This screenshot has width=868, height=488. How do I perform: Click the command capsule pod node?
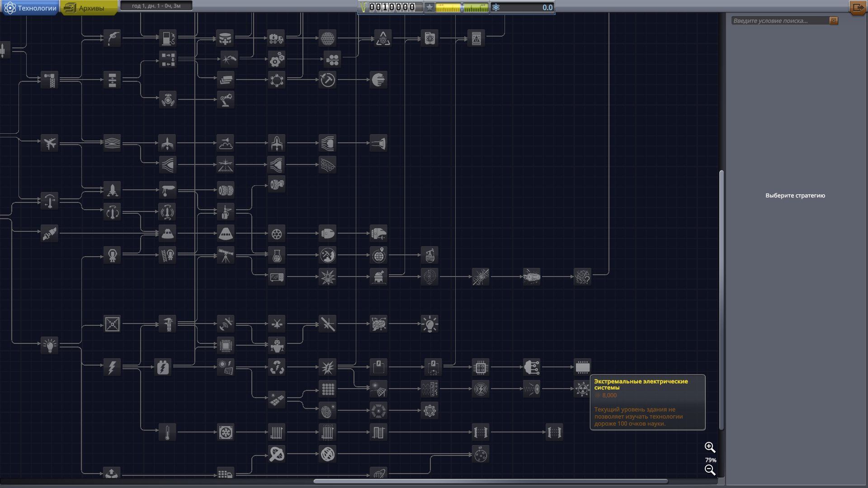point(225,234)
